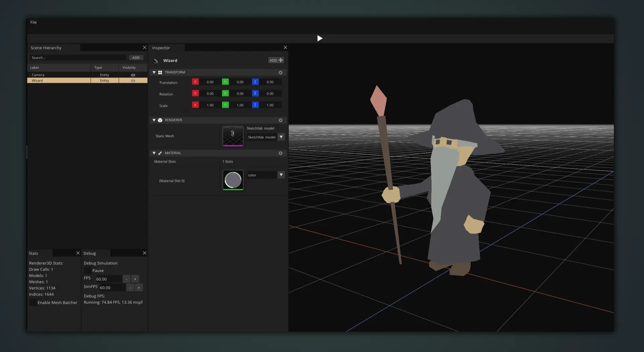
Task: Switch to the Debug tab
Action: coord(90,253)
